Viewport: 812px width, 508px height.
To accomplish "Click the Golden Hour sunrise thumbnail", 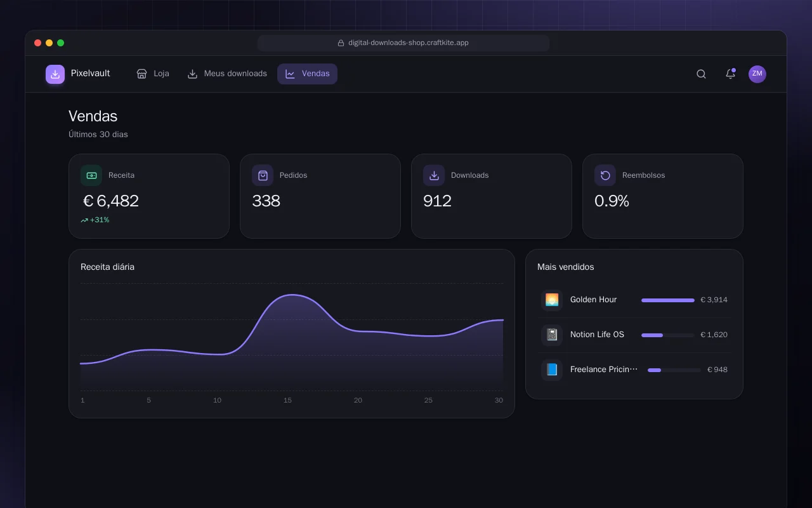I will pos(552,300).
